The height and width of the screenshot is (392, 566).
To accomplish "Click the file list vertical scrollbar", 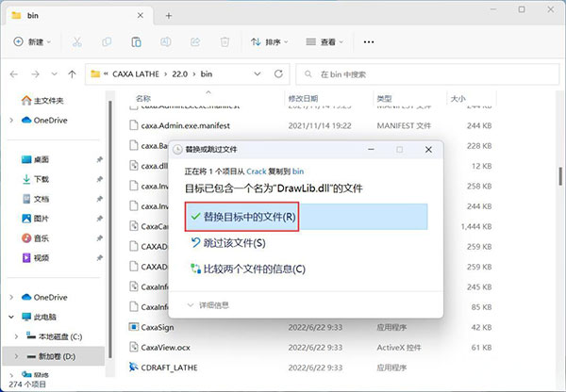I will click(x=560, y=175).
